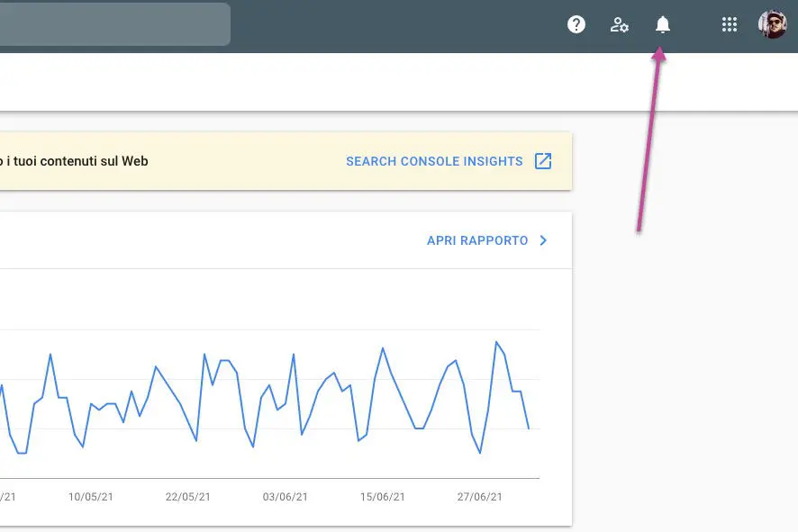798x532 pixels.
Task: Open the Search Console Insights link
Action: click(434, 161)
